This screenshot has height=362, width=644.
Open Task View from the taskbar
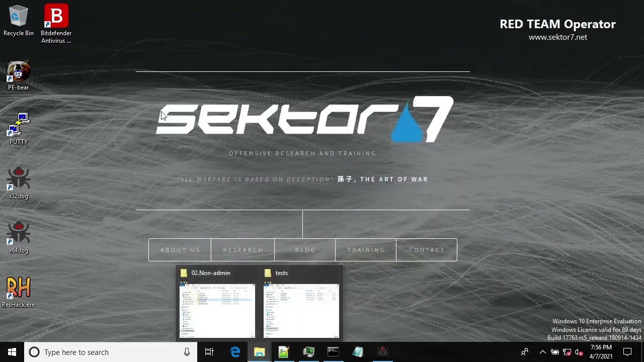pos(209,352)
